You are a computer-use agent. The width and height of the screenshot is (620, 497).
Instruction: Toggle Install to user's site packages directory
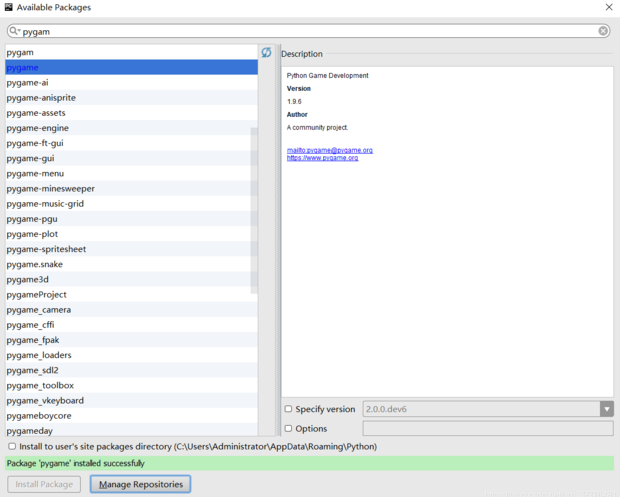tap(11, 446)
